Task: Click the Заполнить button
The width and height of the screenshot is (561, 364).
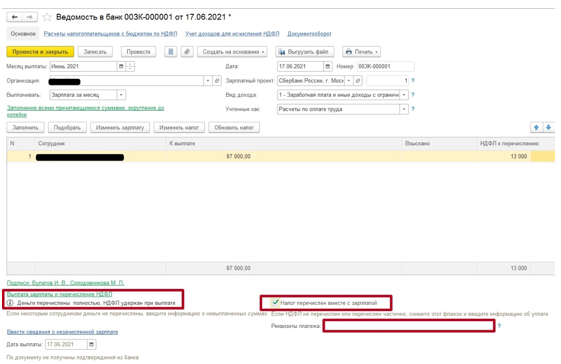Action: (x=25, y=127)
